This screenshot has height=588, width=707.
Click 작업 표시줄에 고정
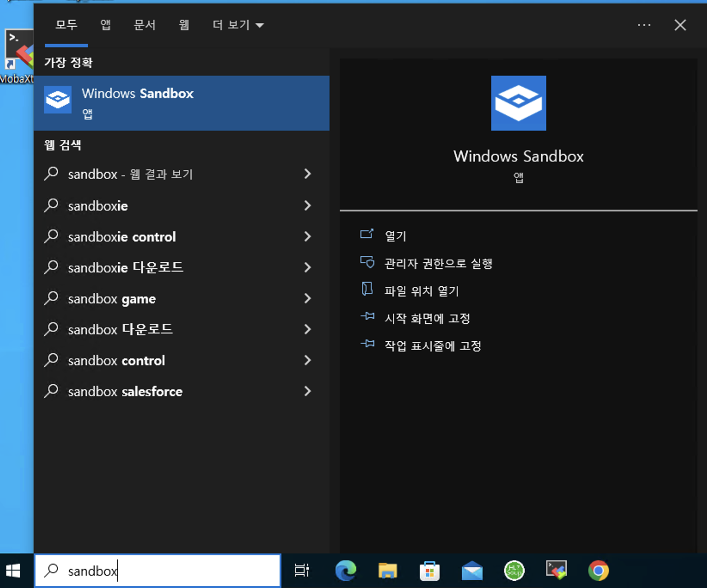click(433, 346)
